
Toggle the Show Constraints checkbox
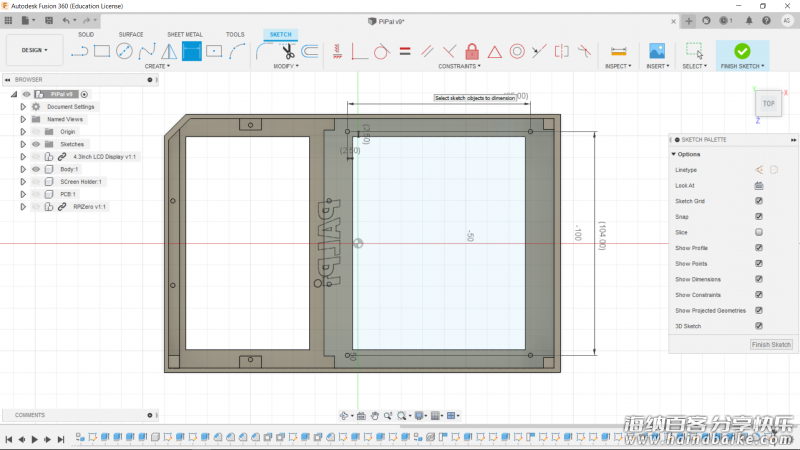759,295
